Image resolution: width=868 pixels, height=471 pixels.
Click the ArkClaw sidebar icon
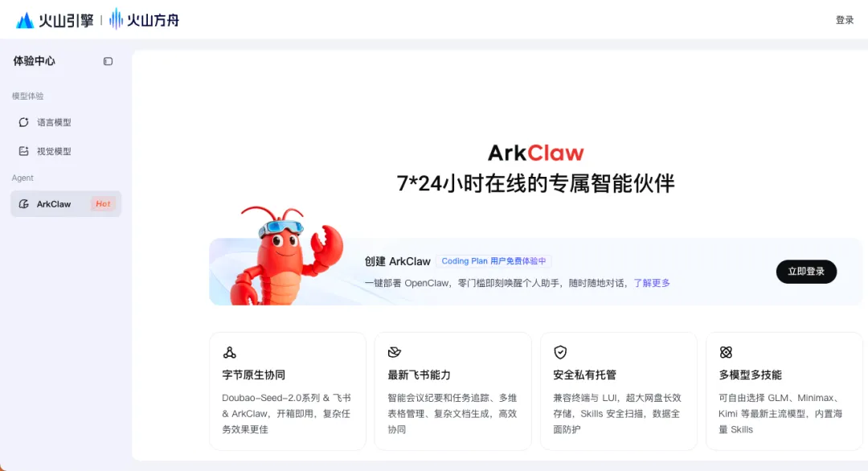tap(23, 204)
